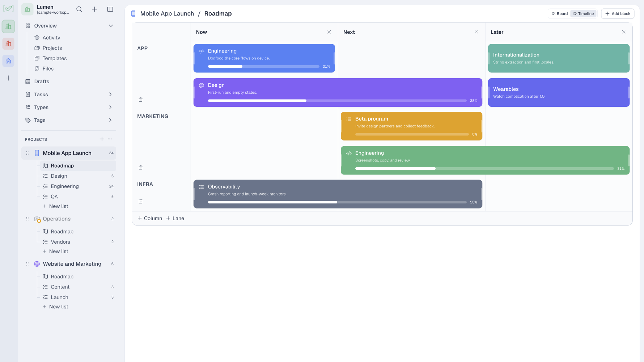Select the green workspace icon in left rail
This screenshot has width=644, height=362.
click(x=8, y=26)
